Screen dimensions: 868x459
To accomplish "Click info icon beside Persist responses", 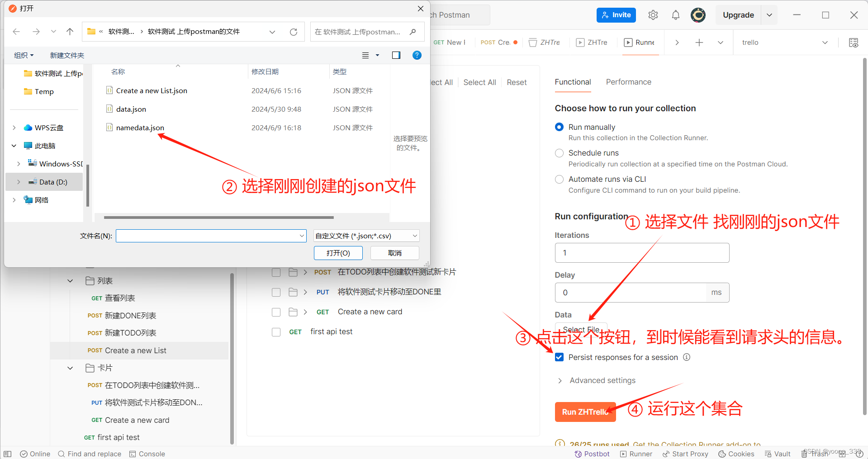I will [x=687, y=357].
